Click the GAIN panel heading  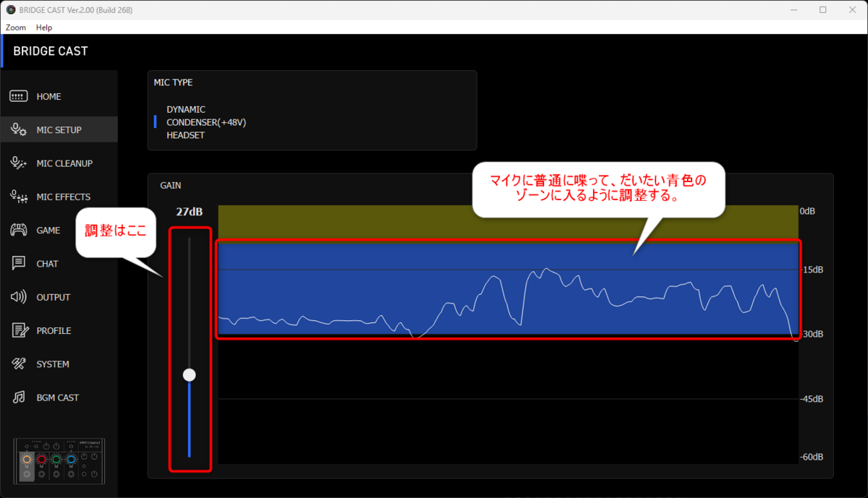point(171,186)
